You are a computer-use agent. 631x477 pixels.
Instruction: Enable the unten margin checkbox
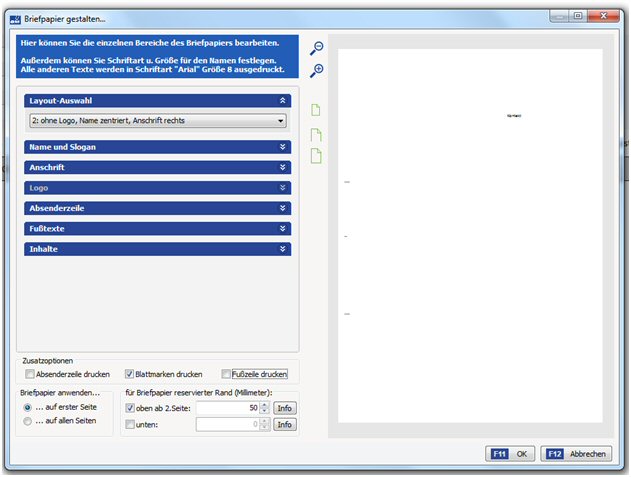[130, 424]
